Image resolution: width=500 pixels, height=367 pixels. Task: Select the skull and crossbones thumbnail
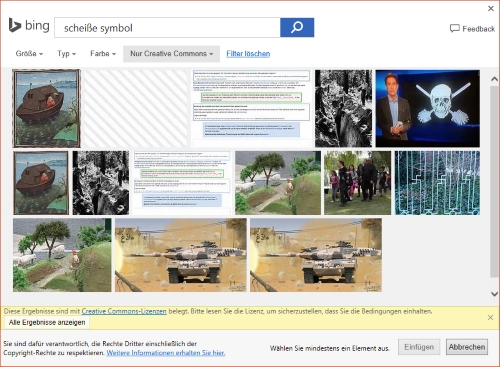click(x=428, y=108)
